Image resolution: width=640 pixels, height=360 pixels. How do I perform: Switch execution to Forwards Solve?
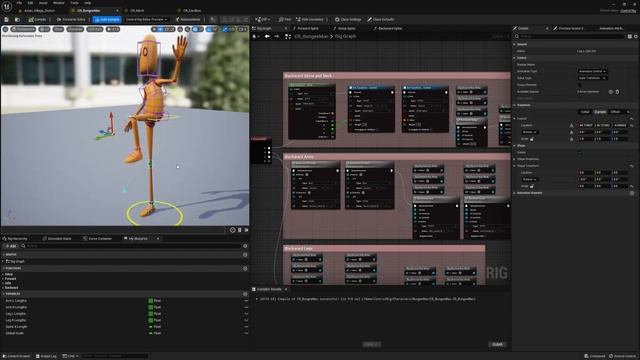[71, 20]
